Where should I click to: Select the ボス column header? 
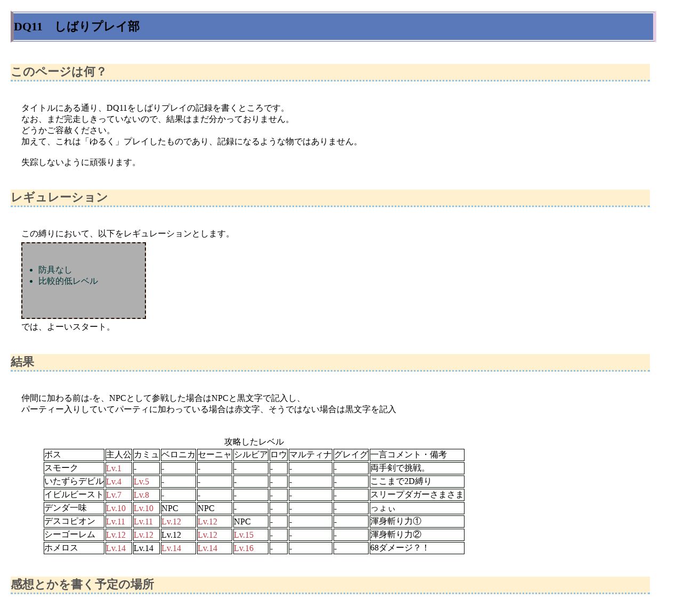pos(74,455)
